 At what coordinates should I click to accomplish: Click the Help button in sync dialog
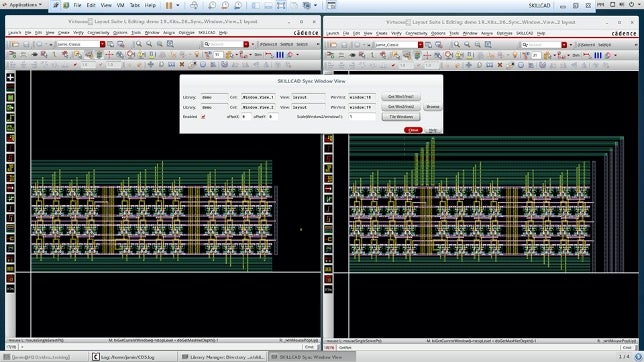(x=432, y=130)
